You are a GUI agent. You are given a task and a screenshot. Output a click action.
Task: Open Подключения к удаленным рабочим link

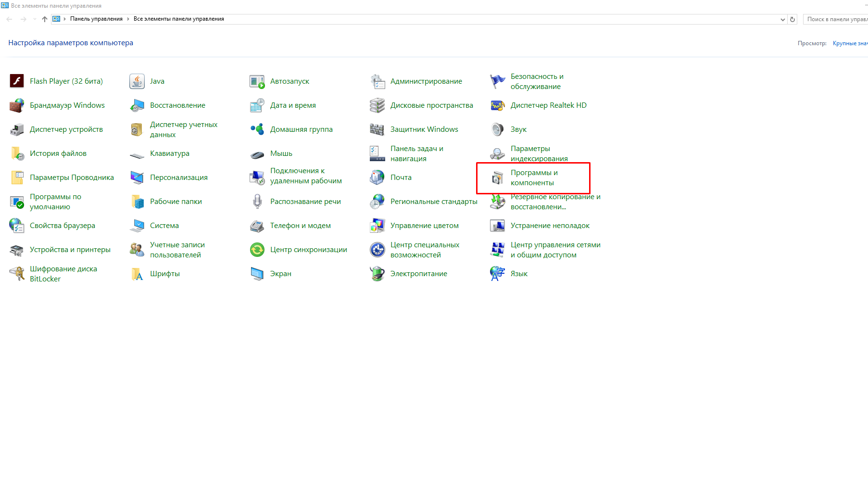point(306,176)
